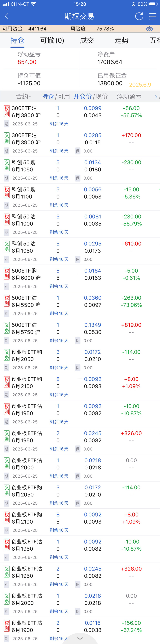Tap the back arrow in header
The image size is (160, 644).
[x=7, y=16]
